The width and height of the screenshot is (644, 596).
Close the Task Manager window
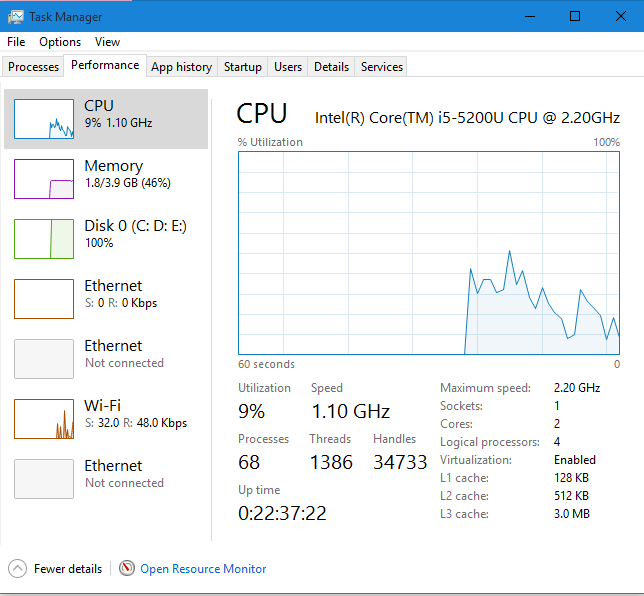click(621, 16)
